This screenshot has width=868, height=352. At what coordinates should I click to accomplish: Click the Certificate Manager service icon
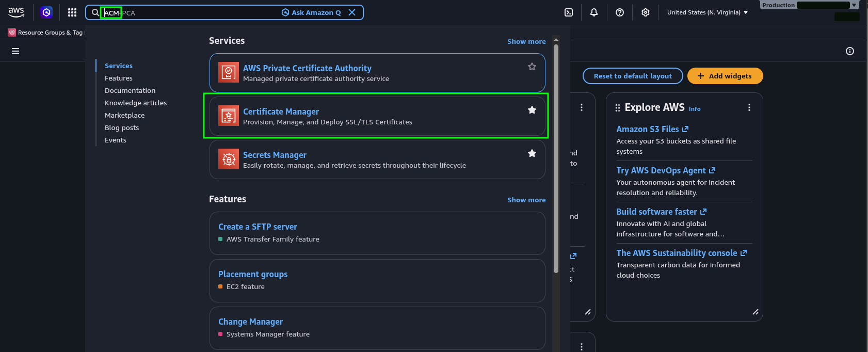pyautogui.click(x=229, y=116)
